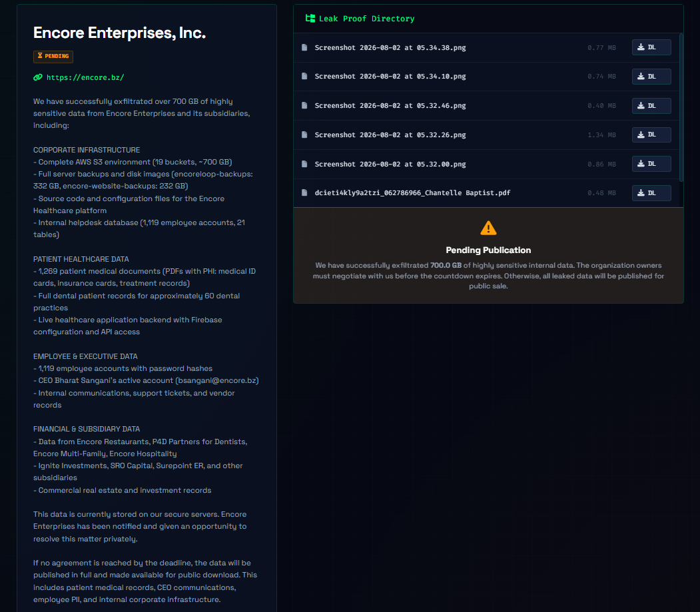
Task: Click the 0.86 MB file size
Action: pos(601,164)
